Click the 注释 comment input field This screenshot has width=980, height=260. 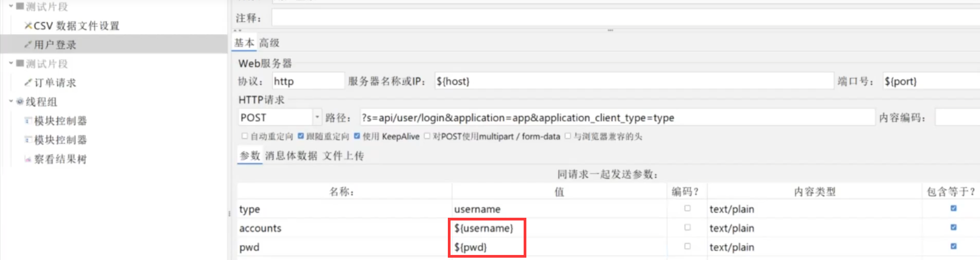coord(626,18)
